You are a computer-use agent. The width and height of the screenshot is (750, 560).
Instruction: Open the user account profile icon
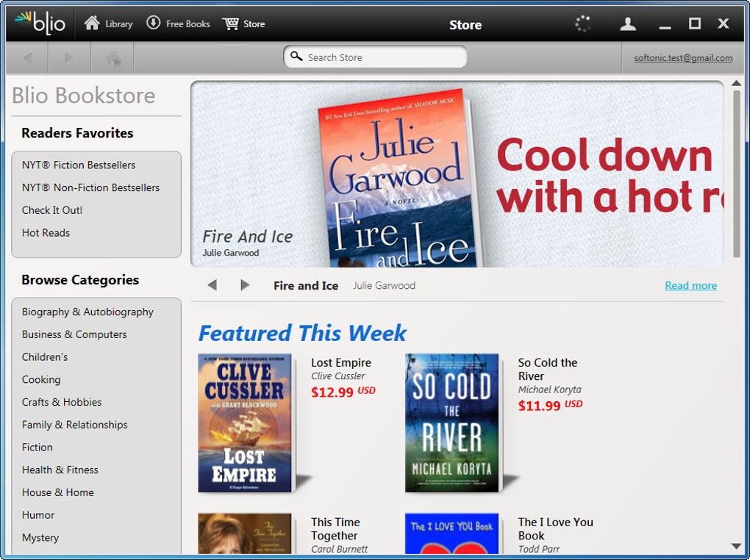pyautogui.click(x=627, y=24)
